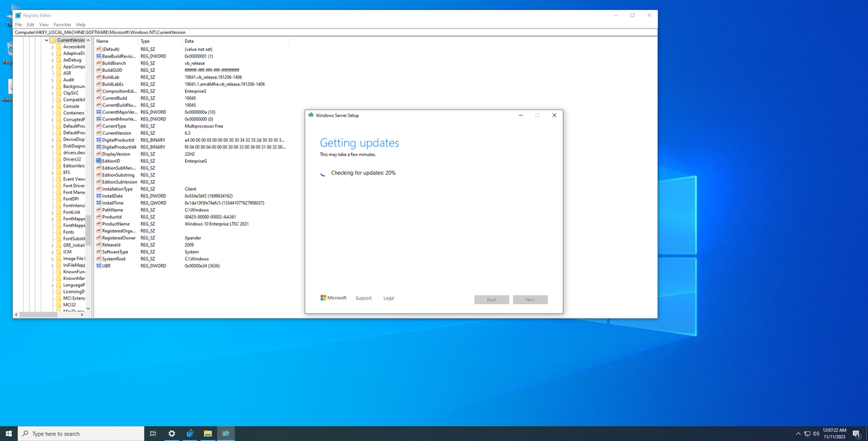Open the network icon in system tray

pos(807,434)
